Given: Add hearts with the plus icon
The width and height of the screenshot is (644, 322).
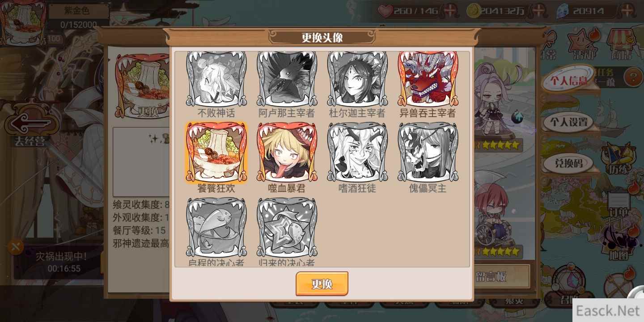Looking at the screenshot, I should click(x=450, y=11).
